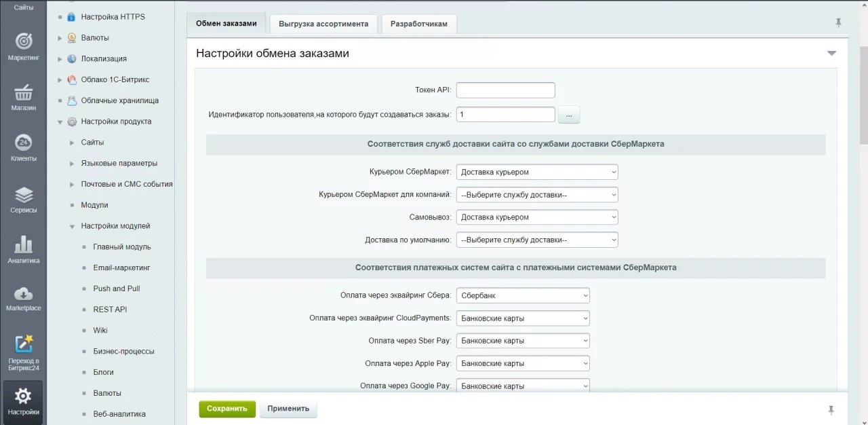Screen dimensions: 868x425
Task: Open the Оплата через эквайринг Сбера dropdown
Action: point(523,296)
